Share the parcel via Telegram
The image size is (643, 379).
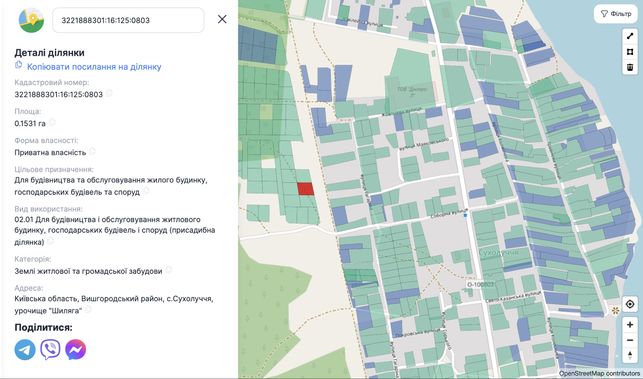pos(25,349)
